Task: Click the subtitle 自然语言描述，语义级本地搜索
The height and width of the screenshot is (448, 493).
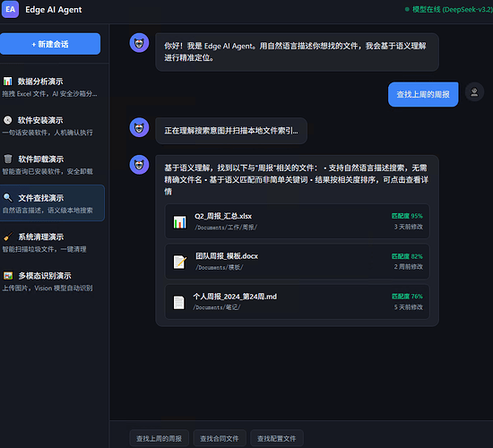Action: click(48, 211)
